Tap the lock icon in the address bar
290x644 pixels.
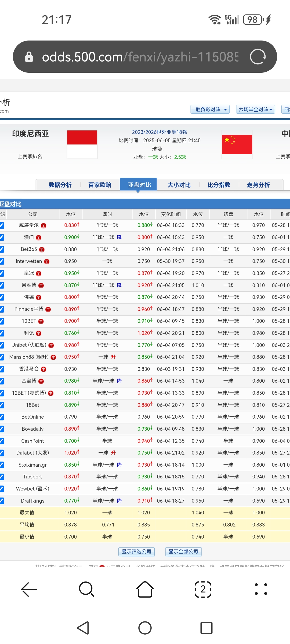coord(29,57)
